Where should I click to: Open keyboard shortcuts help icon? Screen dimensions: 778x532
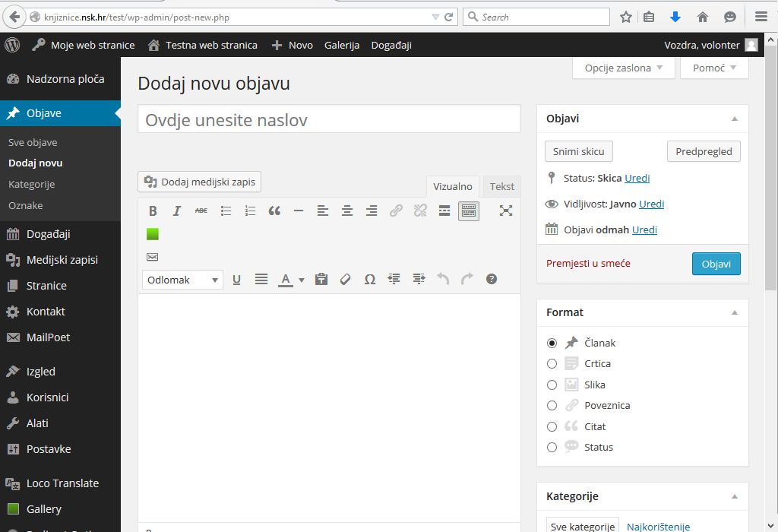click(492, 280)
